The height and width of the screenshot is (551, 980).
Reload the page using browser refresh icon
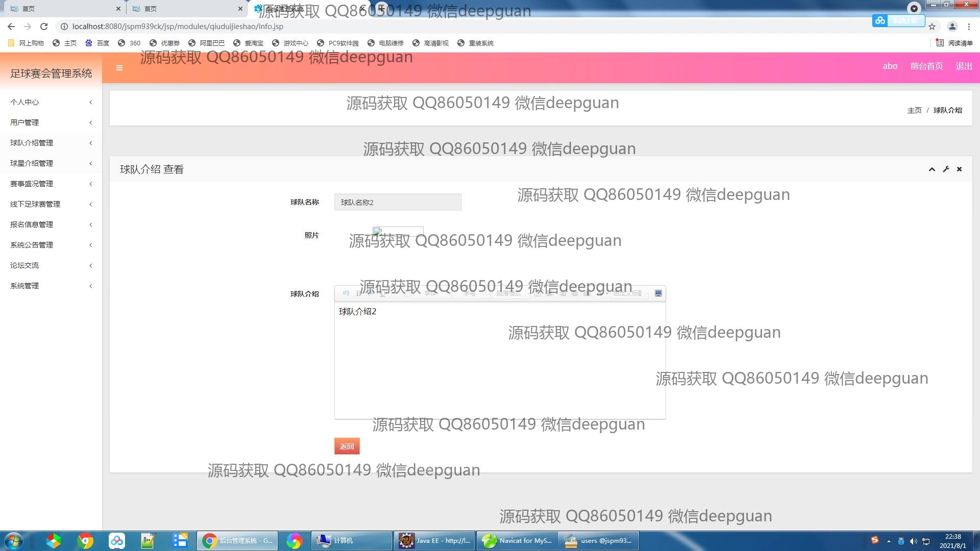click(x=44, y=27)
